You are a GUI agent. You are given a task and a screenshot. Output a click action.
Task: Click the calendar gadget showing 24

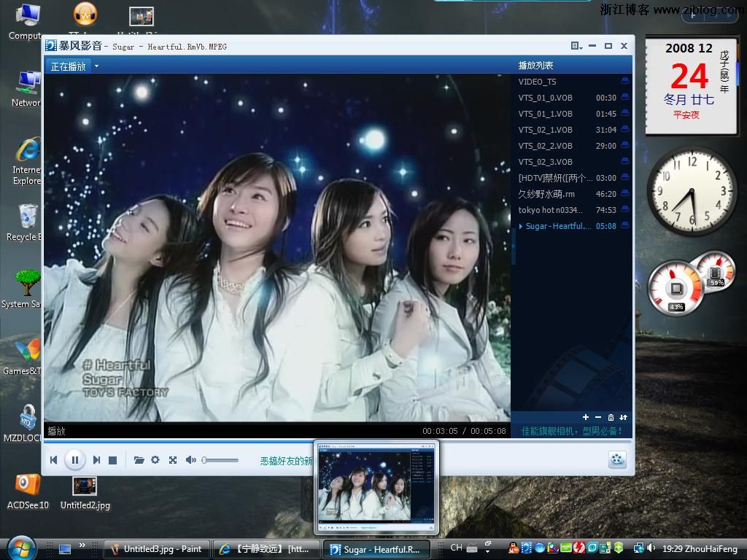[691, 86]
